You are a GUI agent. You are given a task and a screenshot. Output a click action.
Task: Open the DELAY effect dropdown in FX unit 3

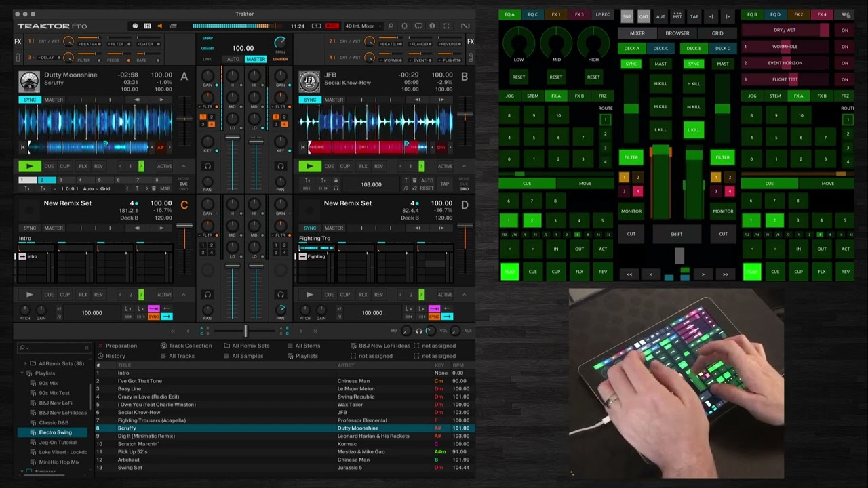click(x=48, y=58)
